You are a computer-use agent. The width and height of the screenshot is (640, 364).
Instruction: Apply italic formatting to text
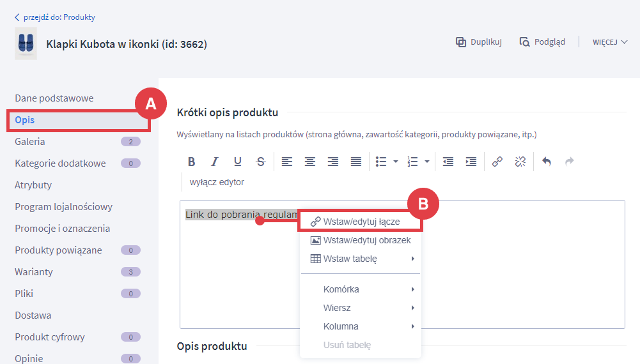215,162
